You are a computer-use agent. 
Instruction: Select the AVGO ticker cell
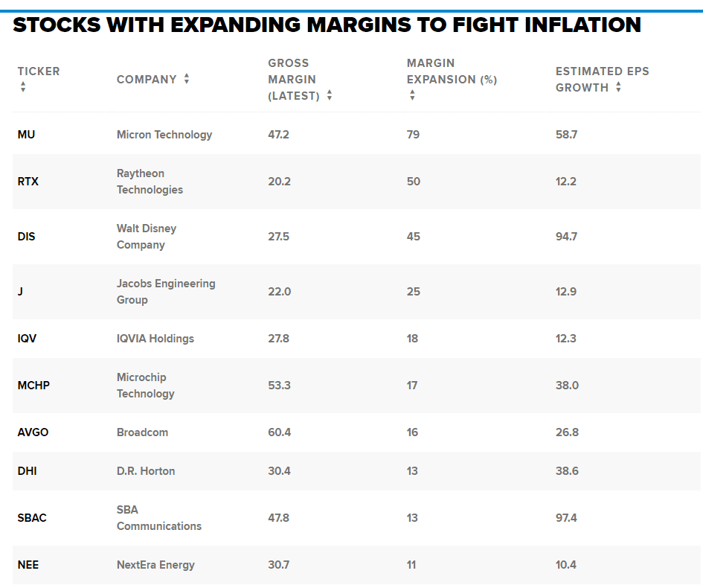point(33,432)
